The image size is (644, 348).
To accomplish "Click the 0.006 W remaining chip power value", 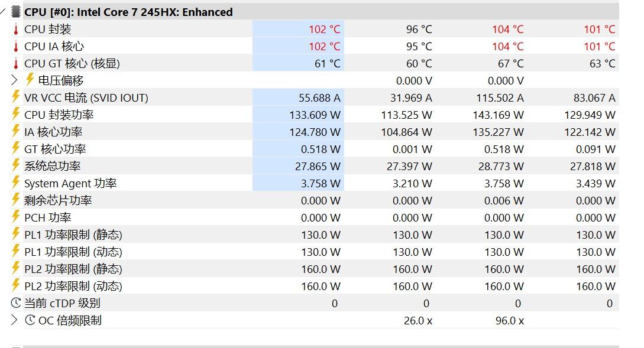I will (504, 201).
